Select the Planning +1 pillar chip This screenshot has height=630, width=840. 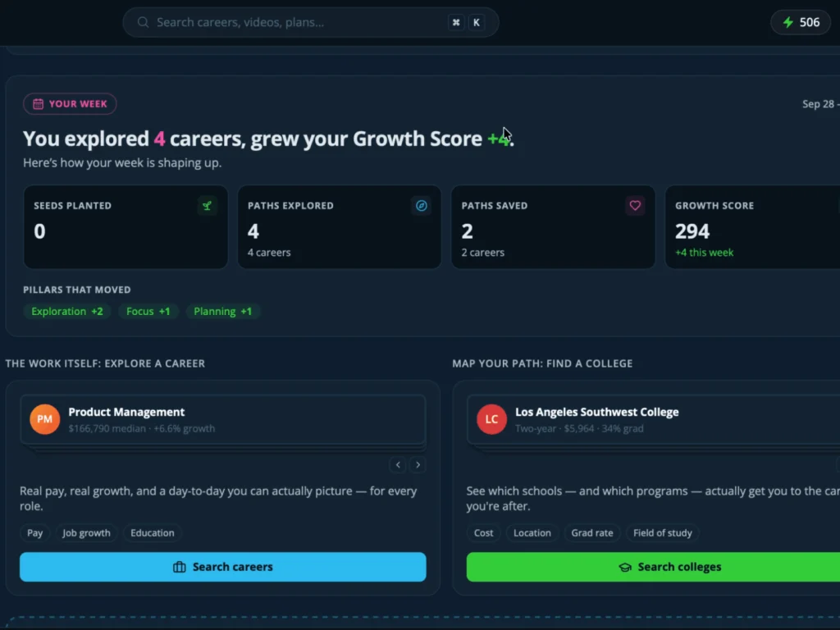click(x=222, y=311)
